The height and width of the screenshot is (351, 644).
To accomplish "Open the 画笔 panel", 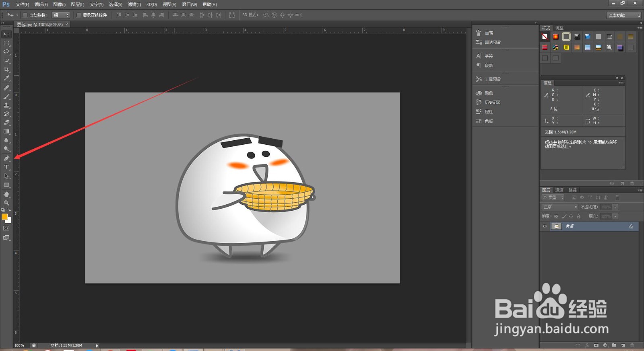I will 489,33.
